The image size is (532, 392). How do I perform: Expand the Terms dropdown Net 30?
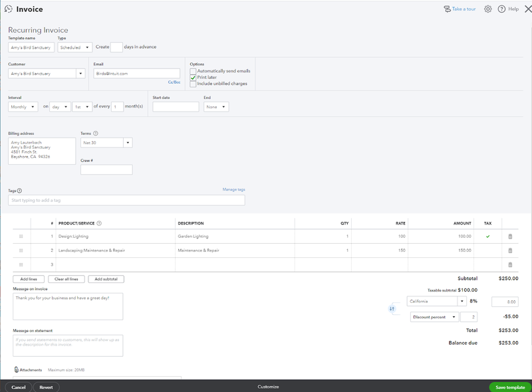pos(128,143)
